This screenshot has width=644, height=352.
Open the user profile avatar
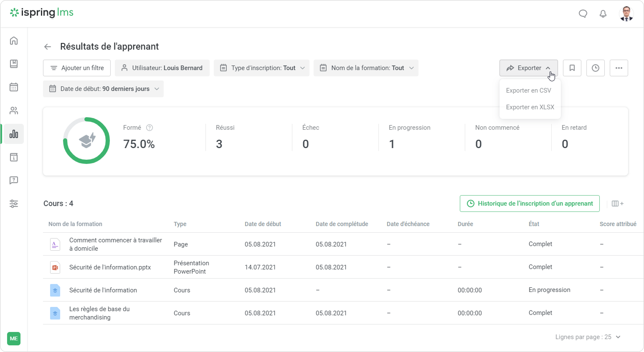point(626,14)
